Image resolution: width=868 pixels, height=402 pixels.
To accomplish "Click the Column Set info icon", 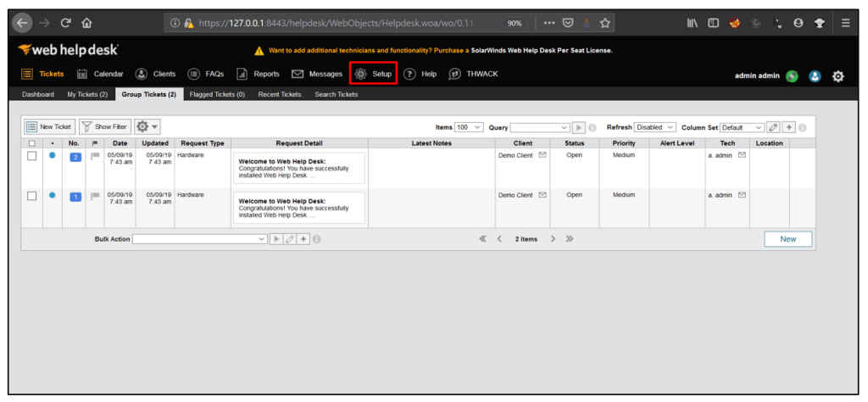I will tap(803, 127).
